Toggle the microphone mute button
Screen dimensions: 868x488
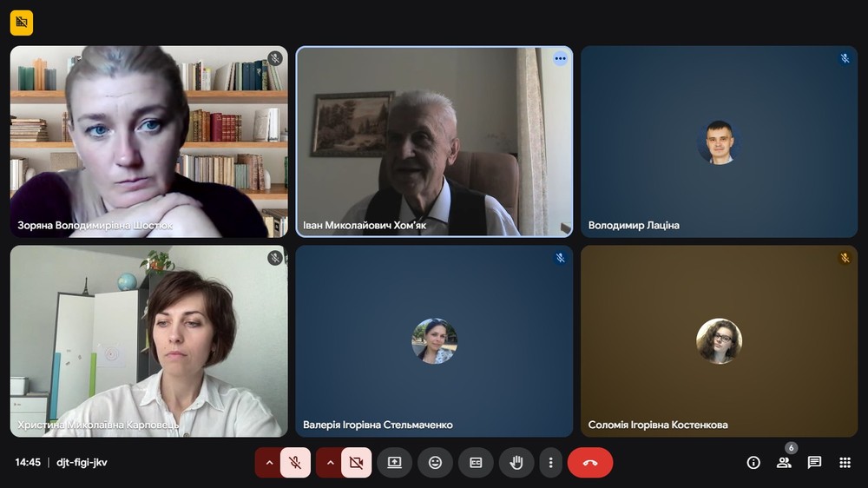pyautogui.click(x=295, y=463)
